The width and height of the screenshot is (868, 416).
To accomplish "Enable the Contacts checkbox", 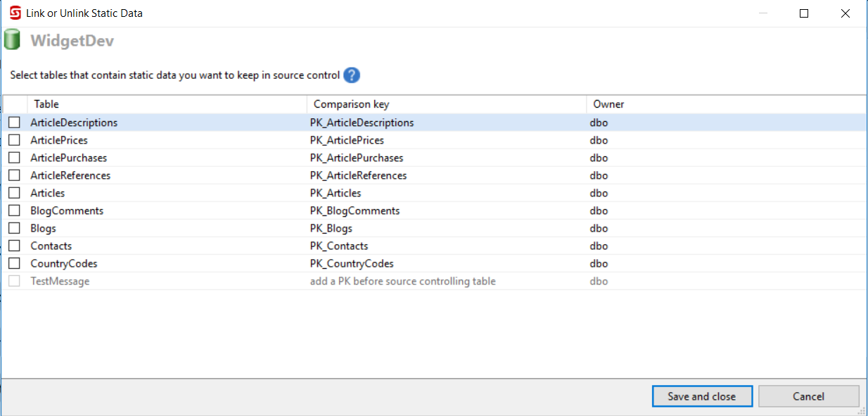I will [x=14, y=246].
